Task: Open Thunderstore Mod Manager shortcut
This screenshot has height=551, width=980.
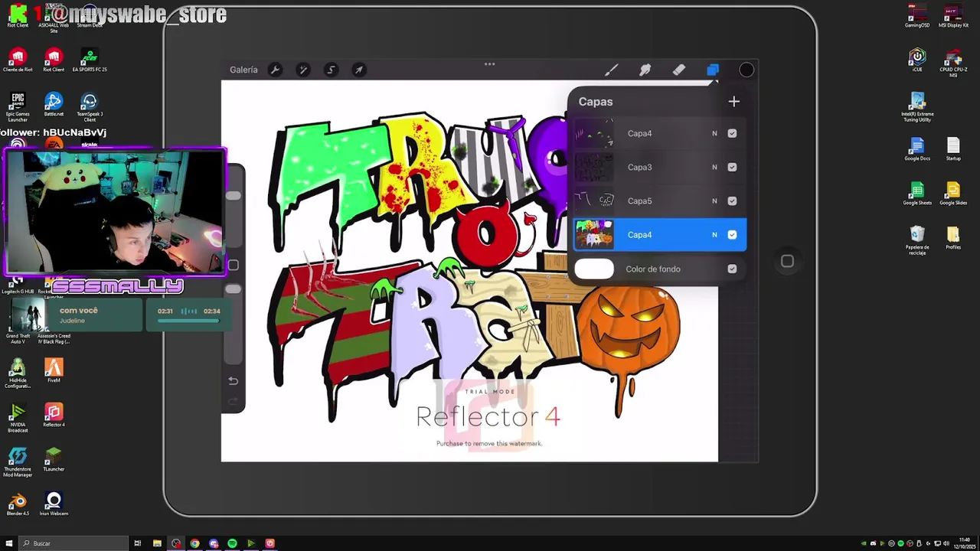Action: [x=18, y=462]
